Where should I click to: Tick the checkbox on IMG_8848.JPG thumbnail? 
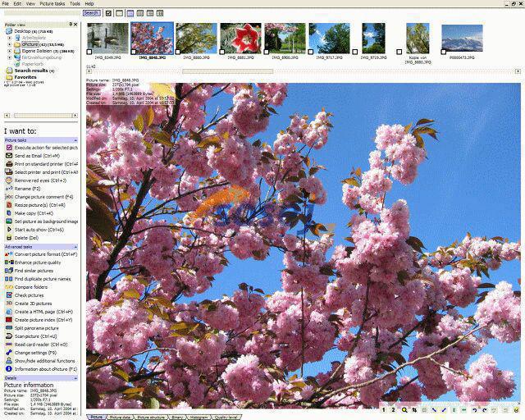[134, 52]
